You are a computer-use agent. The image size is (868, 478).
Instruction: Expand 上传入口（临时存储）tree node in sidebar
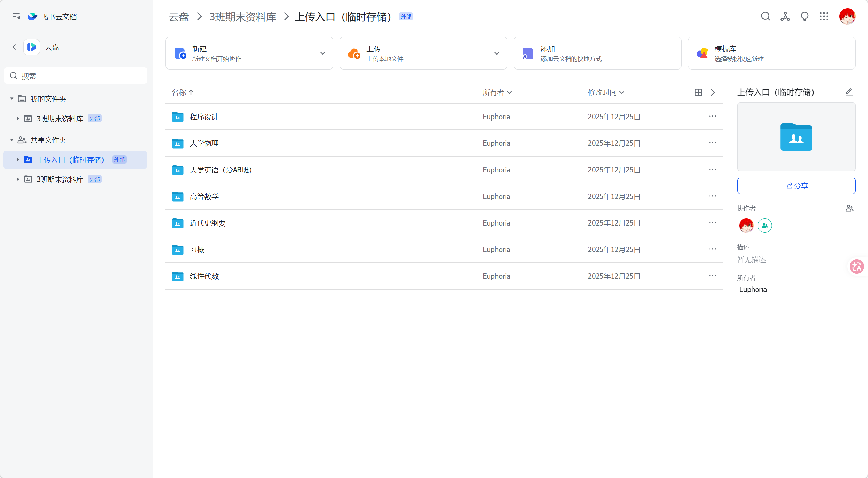18,159
